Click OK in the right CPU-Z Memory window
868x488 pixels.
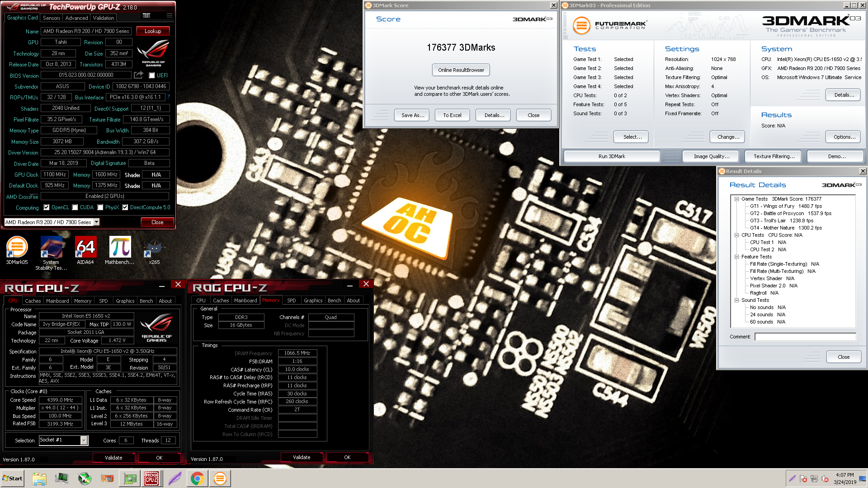(347, 457)
